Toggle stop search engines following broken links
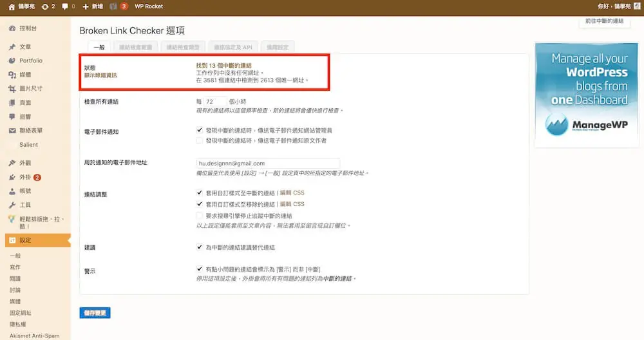644x340 pixels. tap(199, 216)
